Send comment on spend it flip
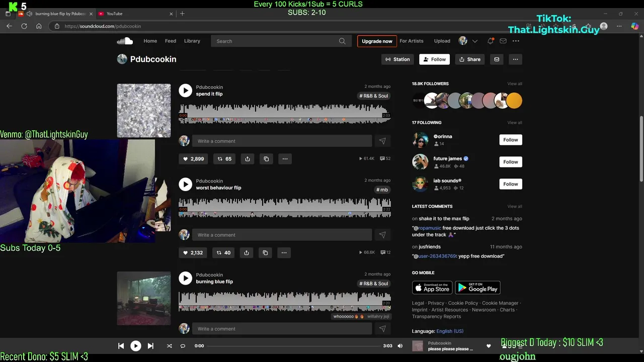This screenshot has width=644, height=362. 382,141
